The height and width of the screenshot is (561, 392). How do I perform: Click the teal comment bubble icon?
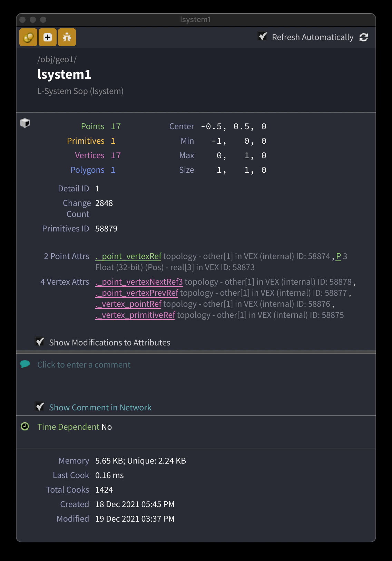pyautogui.click(x=25, y=364)
